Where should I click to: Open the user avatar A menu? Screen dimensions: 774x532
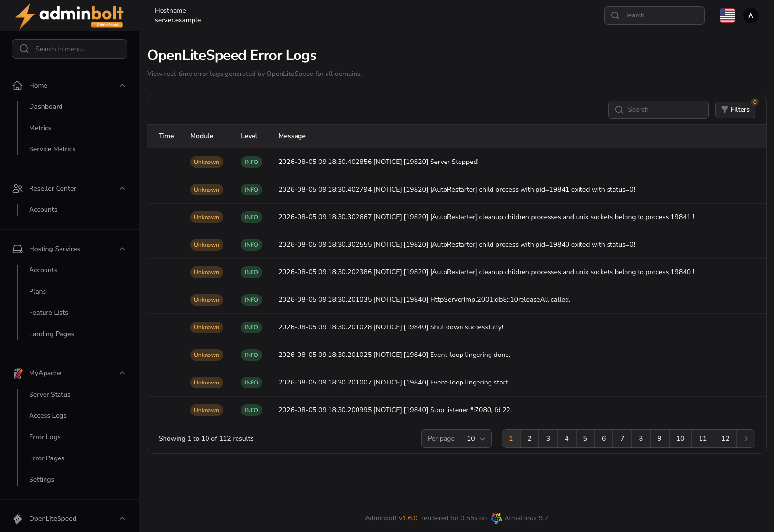coord(751,15)
